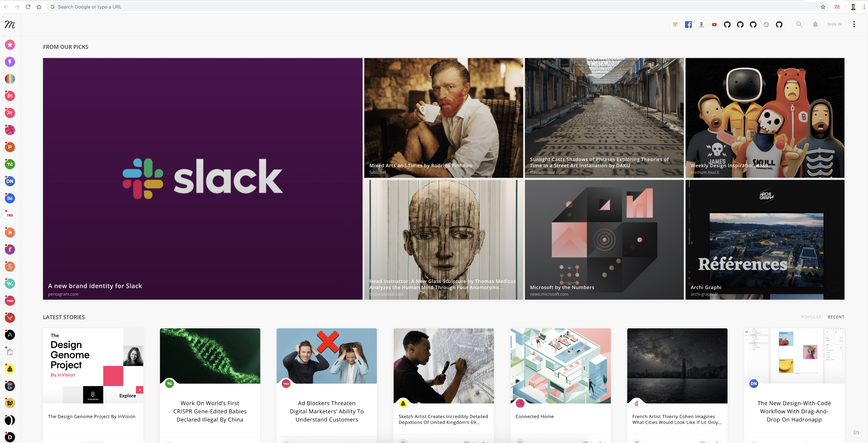
Task: Expand the Chrome profile menu top-right
Action: coord(852,7)
